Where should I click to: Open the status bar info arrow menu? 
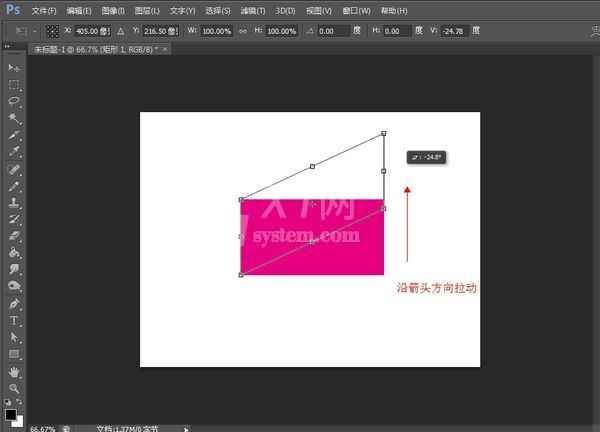186,429
